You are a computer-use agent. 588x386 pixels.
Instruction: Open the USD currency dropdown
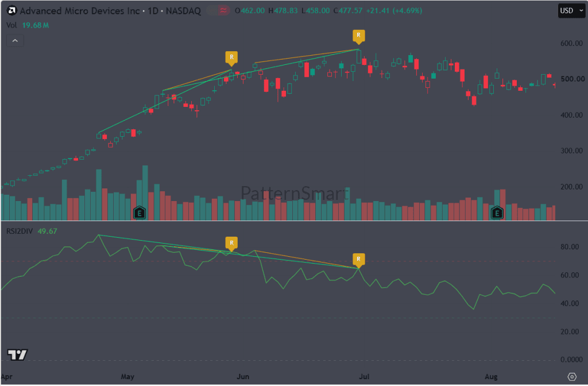point(571,10)
